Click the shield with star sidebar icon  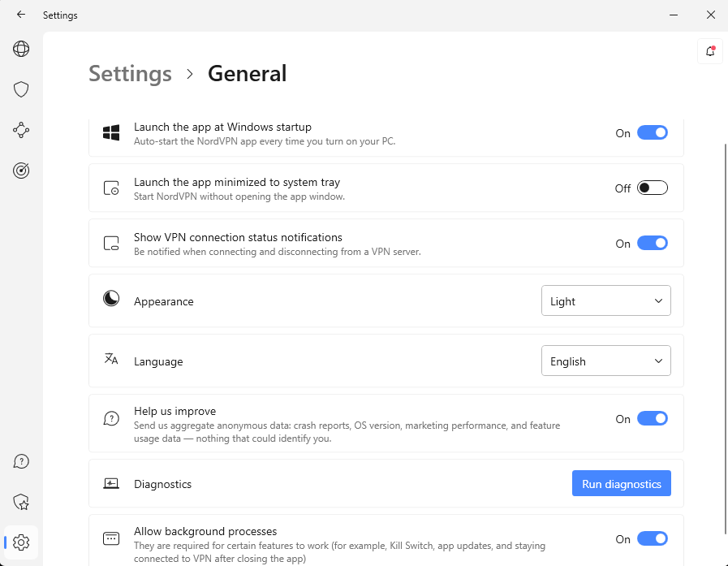pyautogui.click(x=21, y=502)
